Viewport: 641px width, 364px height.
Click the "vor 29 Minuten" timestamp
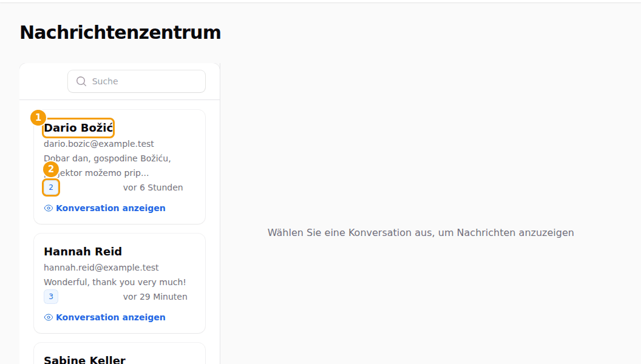[155, 297]
